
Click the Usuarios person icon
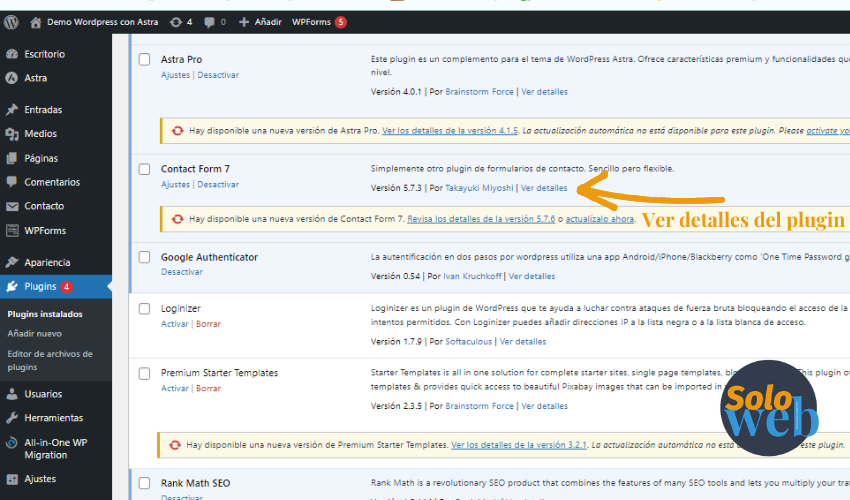(x=12, y=394)
